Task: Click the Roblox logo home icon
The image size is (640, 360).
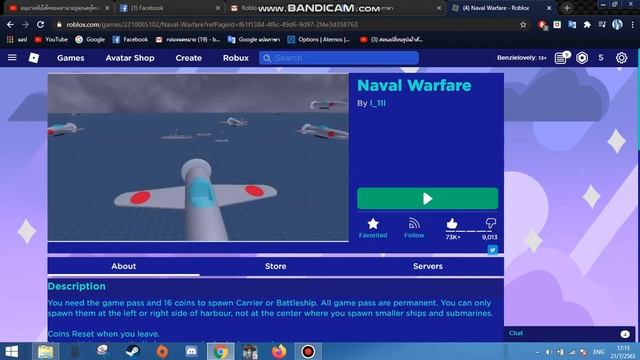Action: click(x=34, y=58)
